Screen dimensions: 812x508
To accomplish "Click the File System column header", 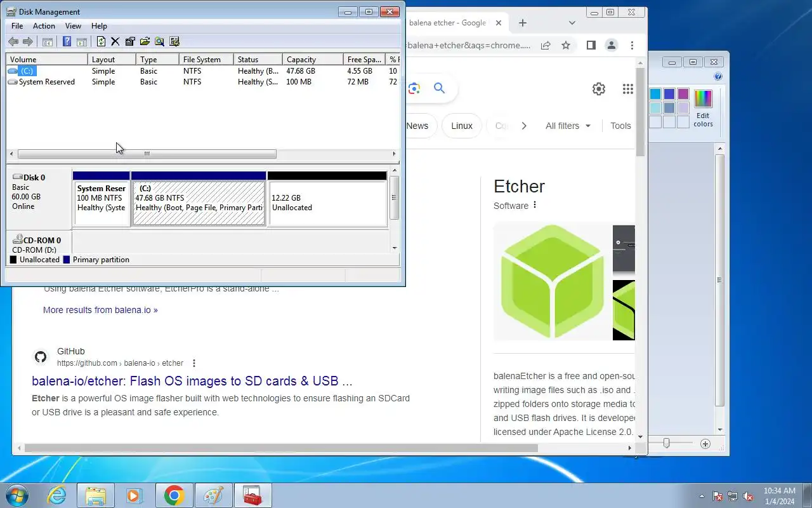I will pos(206,59).
